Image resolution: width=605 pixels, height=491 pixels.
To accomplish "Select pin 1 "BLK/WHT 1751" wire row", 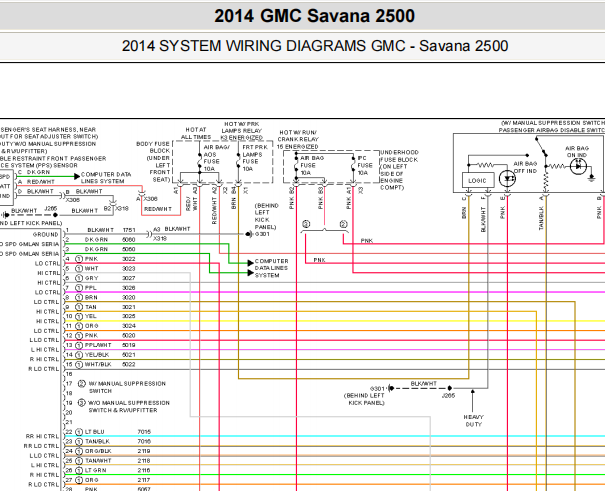I will tap(100, 230).
